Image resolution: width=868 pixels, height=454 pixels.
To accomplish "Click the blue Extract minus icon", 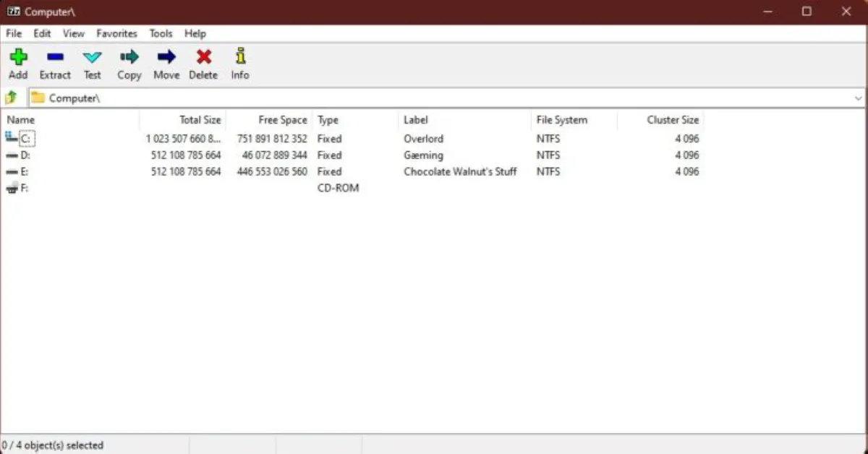I will [x=55, y=56].
